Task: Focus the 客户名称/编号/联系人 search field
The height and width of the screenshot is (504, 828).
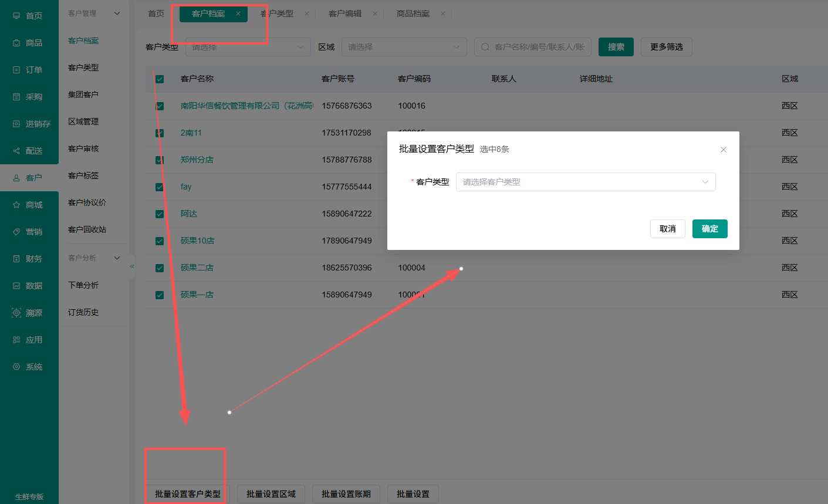Action: click(x=533, y=47)
